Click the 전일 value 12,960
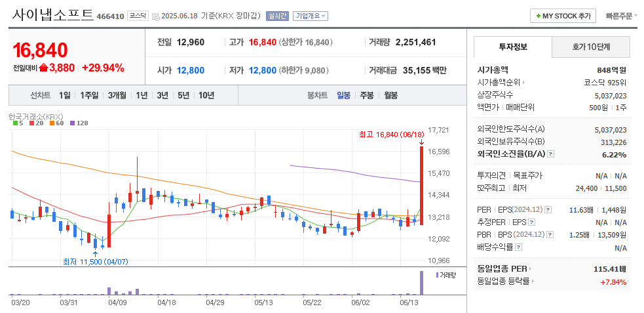 (x=191, y=42)
